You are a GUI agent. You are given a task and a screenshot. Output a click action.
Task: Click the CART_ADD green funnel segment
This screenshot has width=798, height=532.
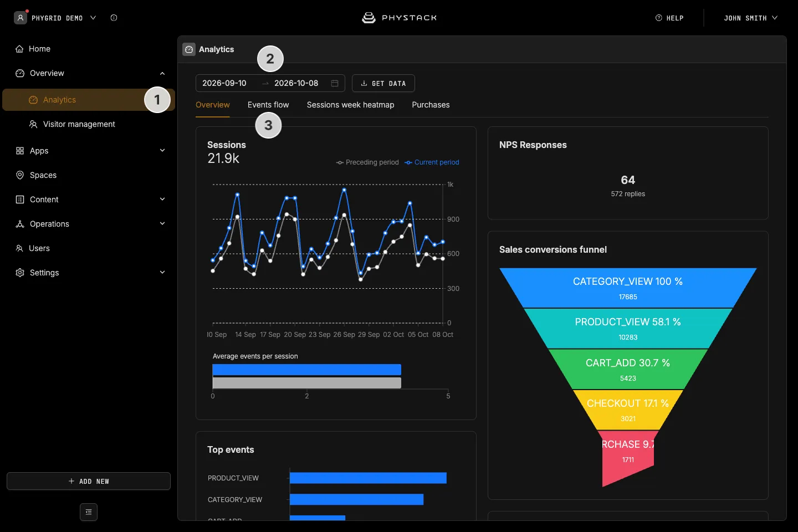628,369
